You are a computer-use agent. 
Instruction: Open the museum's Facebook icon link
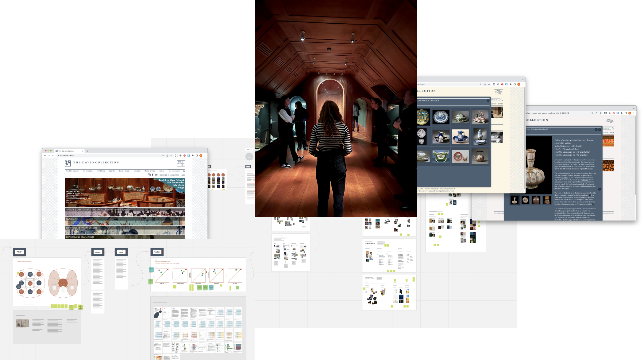pos(153,175)
